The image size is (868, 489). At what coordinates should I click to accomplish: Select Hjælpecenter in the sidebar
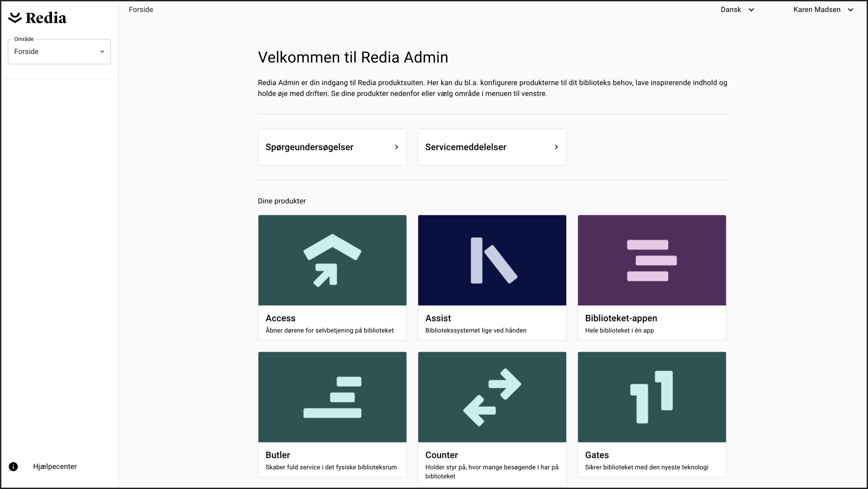[x=55, y=466]
